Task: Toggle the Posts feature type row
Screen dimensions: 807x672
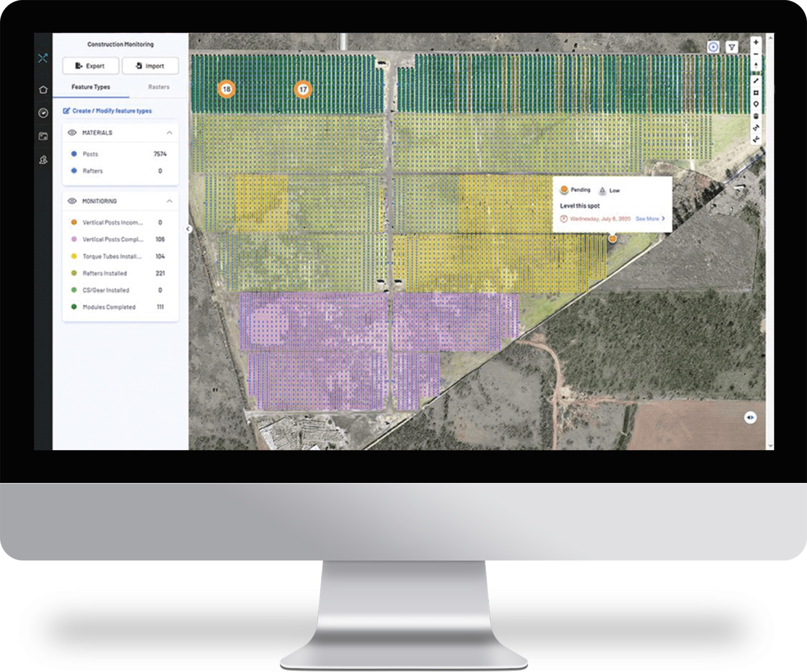Action: click(x=90, y=154)
